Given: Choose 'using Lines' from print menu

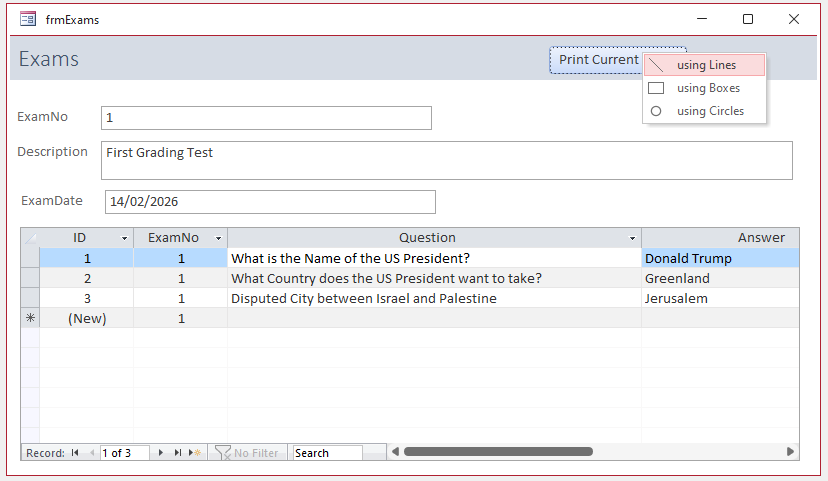Looking at the screenshot, I should click(x=705, y=65).
